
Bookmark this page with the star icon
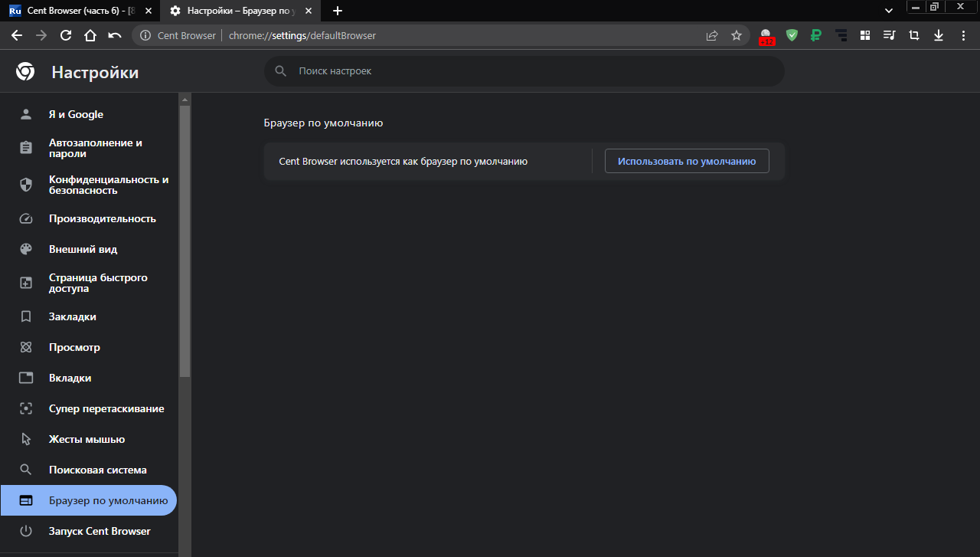pyautogui.click(x=737, y=35)
